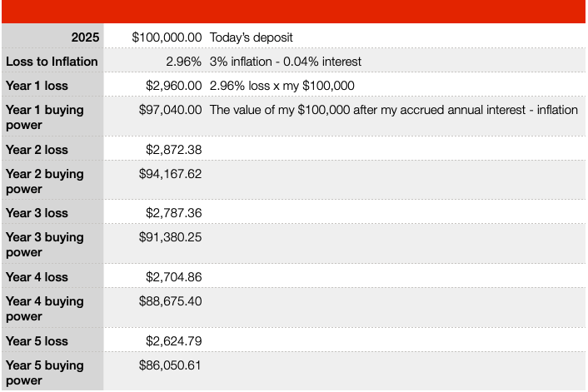Select the Year 1 loss label cell
588x392 pixels.
click(x=37, y=85)
